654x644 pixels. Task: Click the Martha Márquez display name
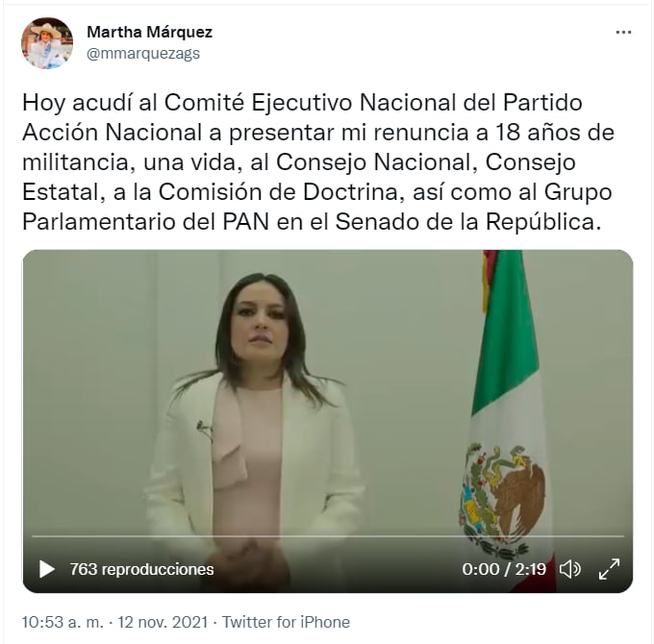coord(149,32)
